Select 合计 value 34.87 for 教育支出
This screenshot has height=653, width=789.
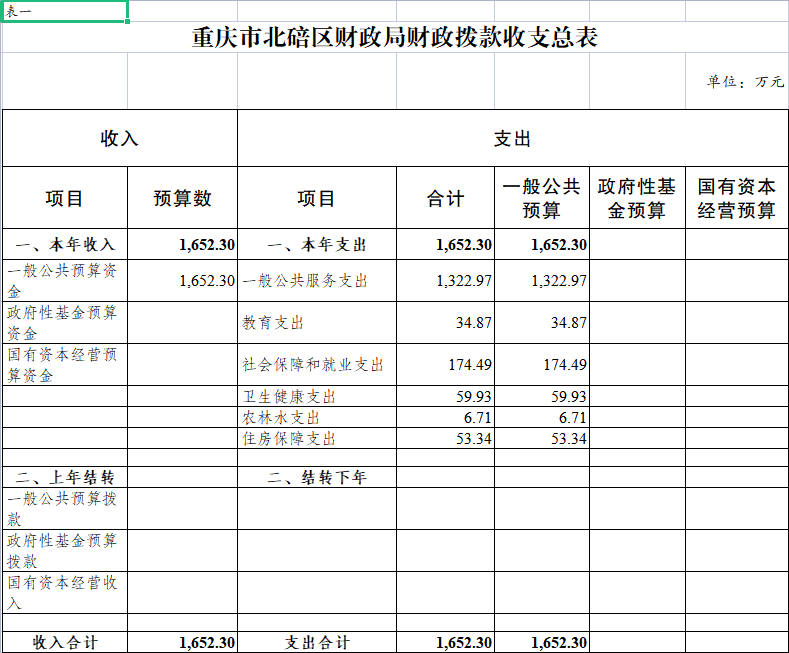446,322
